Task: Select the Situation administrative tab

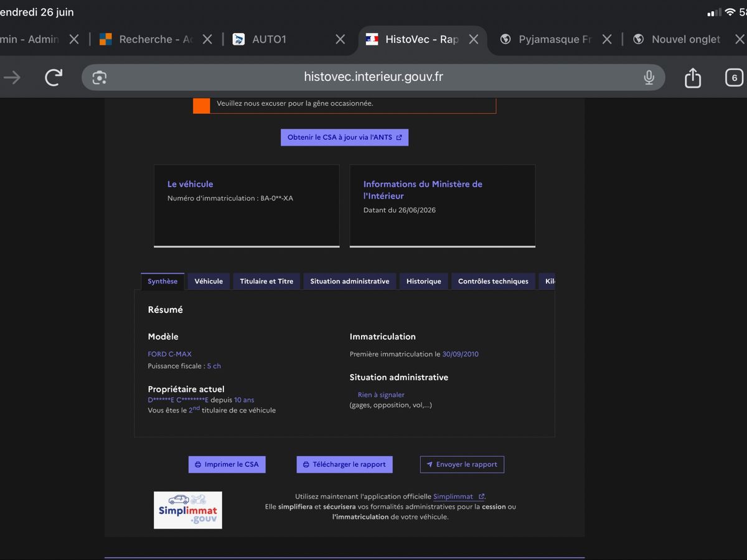Action: (350, 281)
